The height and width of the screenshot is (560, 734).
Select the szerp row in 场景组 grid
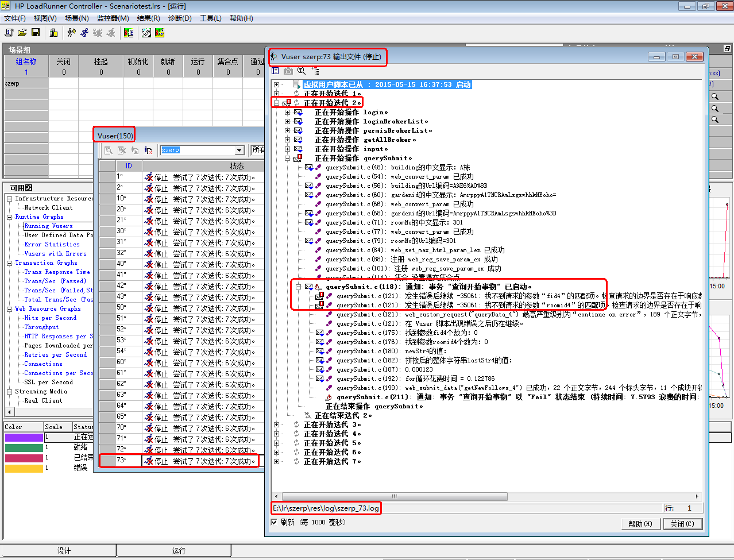(26, 83)
